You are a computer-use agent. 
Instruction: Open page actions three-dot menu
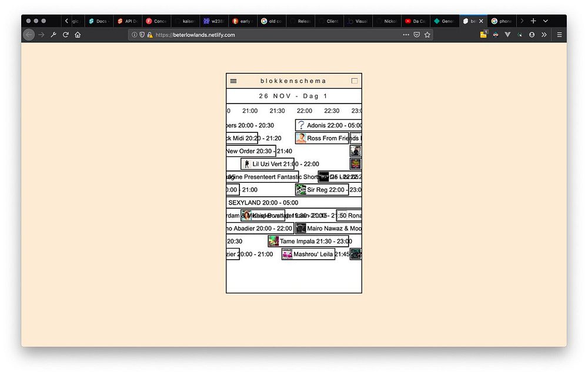point(406,35)
